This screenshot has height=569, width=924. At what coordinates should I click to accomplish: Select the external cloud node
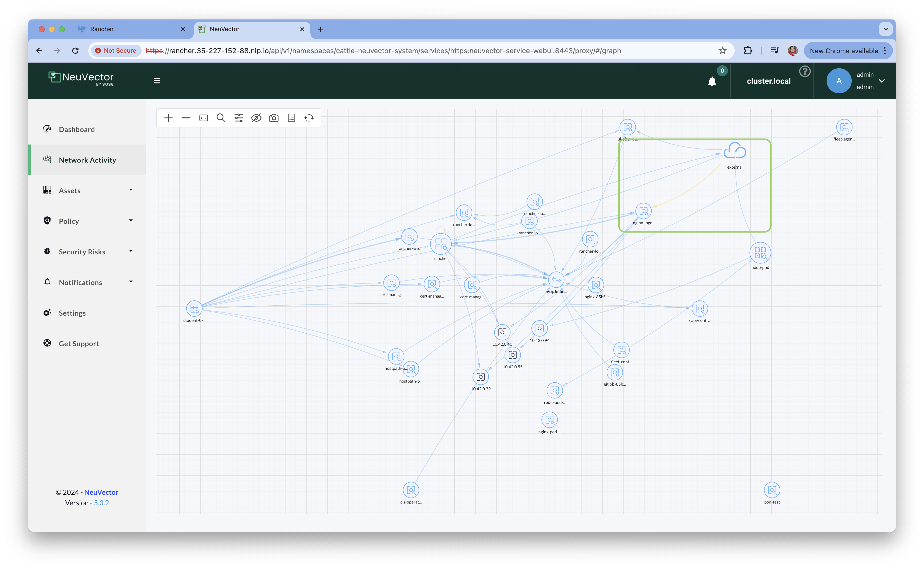[x=735, y=151]
